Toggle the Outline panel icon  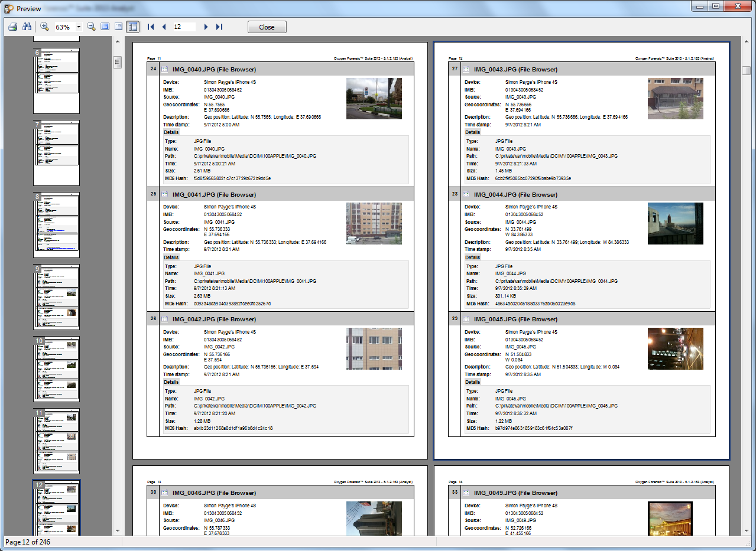(119, 27)
